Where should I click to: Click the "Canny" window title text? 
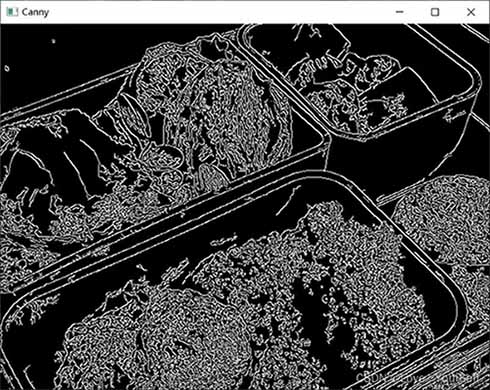35,12
